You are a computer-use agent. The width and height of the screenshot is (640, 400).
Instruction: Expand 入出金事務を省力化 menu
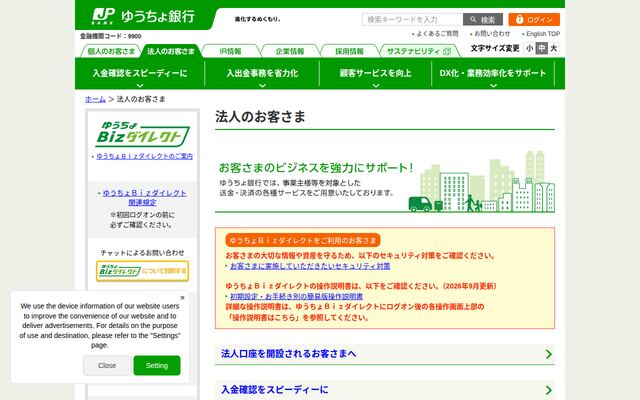tap(262, 73)
